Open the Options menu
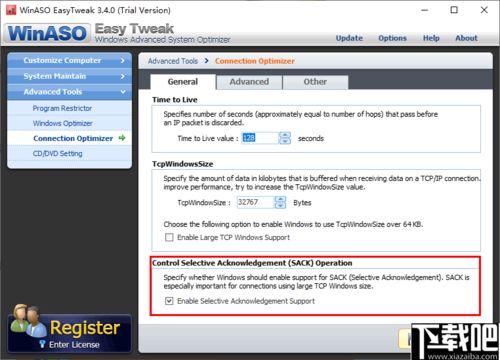The image size is (500, 360). point(392,38)
